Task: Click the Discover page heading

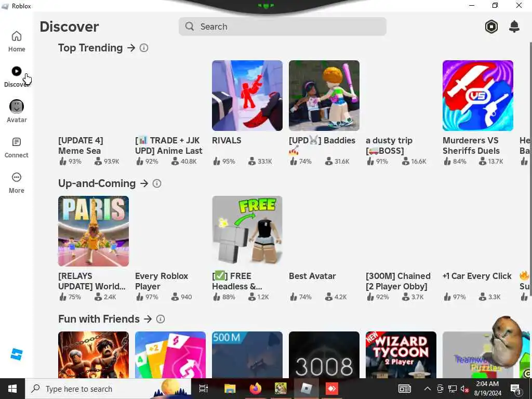Action: pos(69,27)
